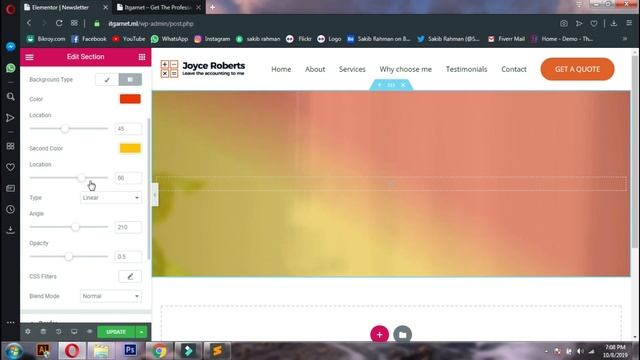Screen dimensions: 640x360
Task: Click the Angle slider handle
Action: pyautogui.click(x=75, y=227)
